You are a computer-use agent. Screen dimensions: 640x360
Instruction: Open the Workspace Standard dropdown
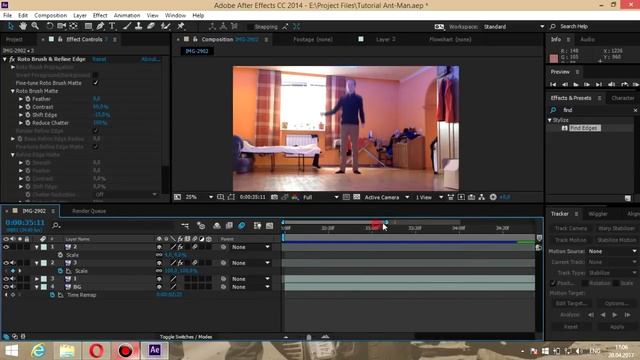click(x=514, y=27)
